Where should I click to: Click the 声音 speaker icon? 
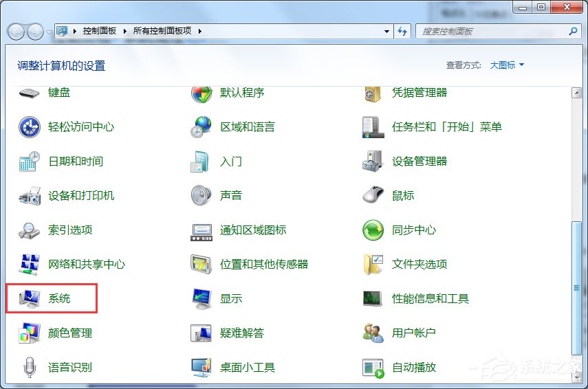click(201, 196)
